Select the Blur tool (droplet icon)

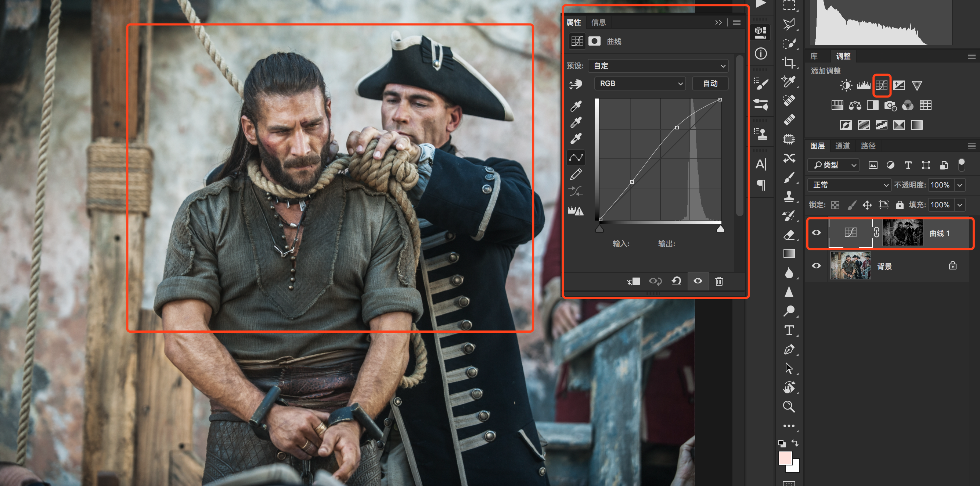pyautogui.click(x=789, y=273)
